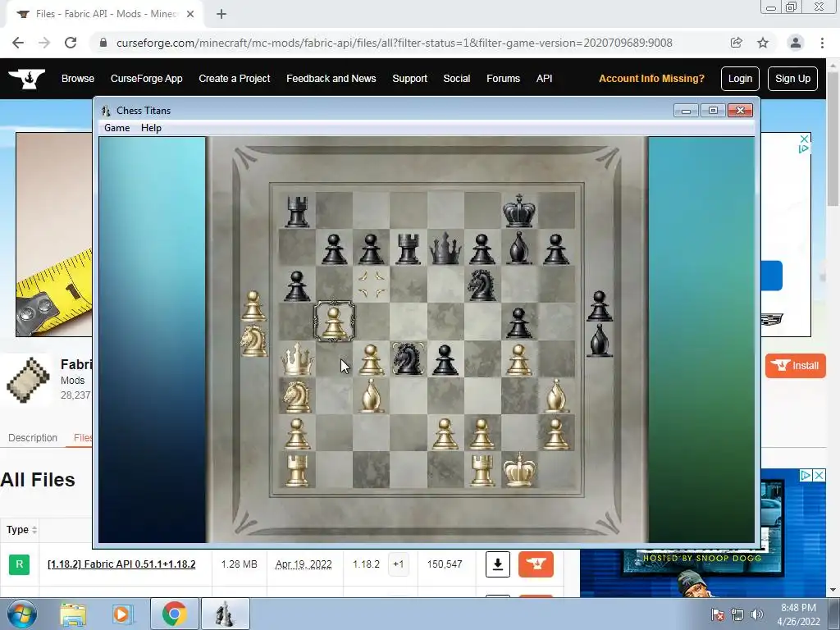Viewport: 840px width, 630px height.
Task: Focus the Chrome address bar
Action: pyautogui.click(x=394, y=43)
